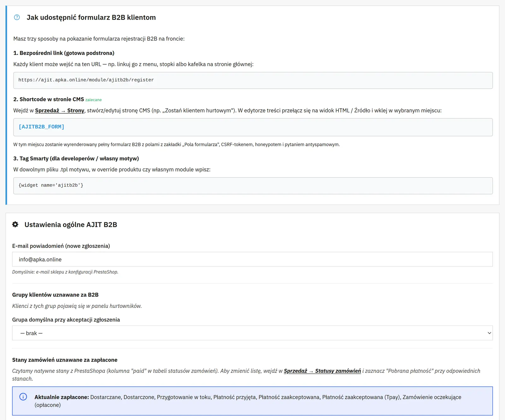The image size is (505, 420).
Task: Click the info icon in the Aktualnie zapłacone box
Action: (x=23, y=397)
